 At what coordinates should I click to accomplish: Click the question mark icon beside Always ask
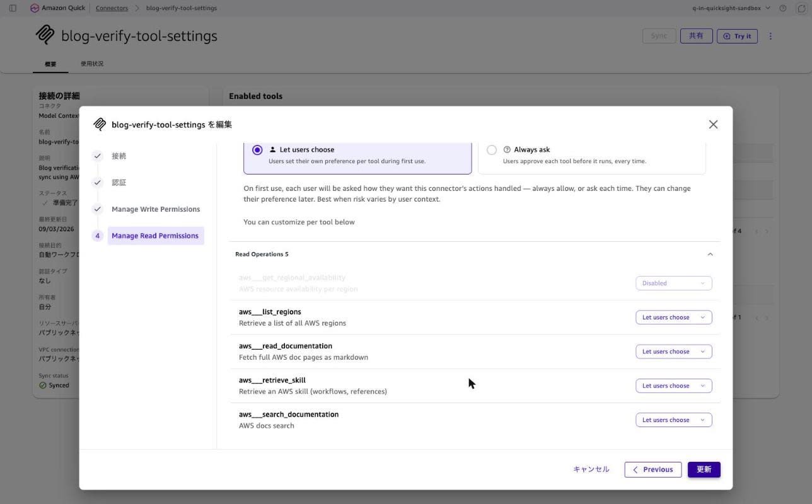[x=507, y=149]
